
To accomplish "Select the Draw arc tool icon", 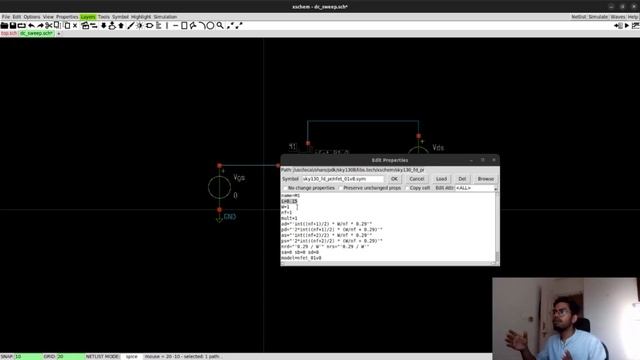I will point(202,25).
